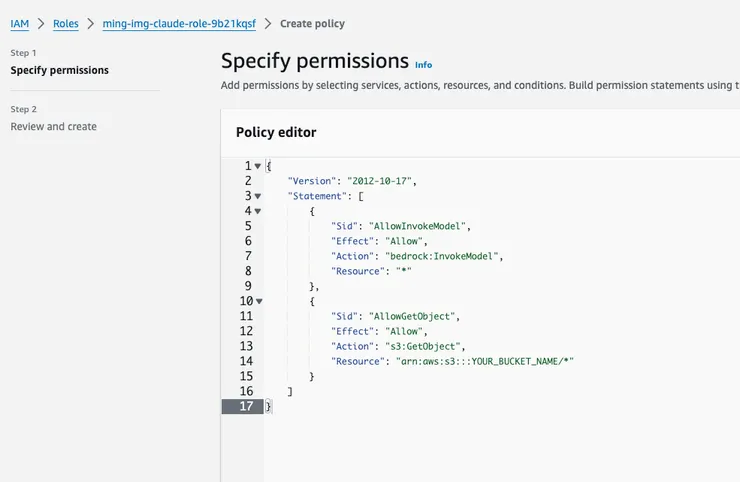Fold the second statement block at line 10
Image resolution: width=740 pixels, height=482 pixels.
258,301
